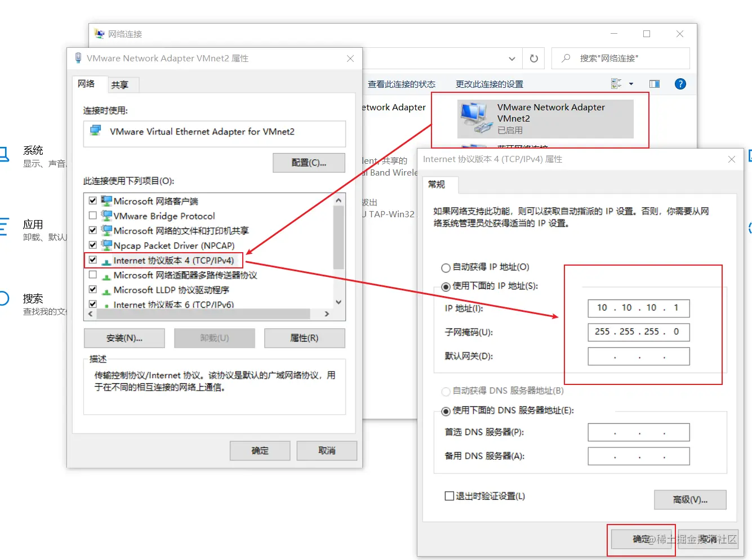This screenshot has width=752, height=560.
Task: Select Microsoft 网络适配器多路传送器协议 list row
Action: click(208, 275)
